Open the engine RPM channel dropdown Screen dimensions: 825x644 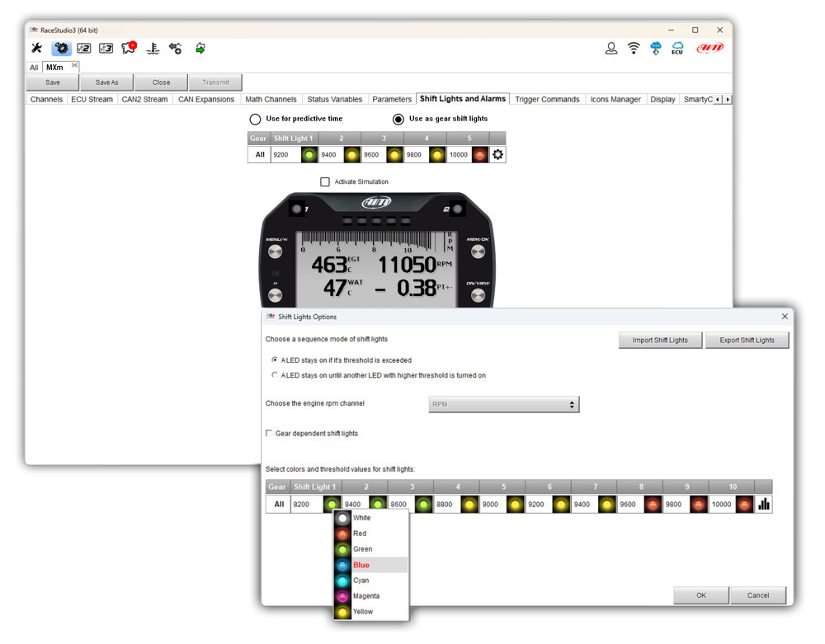click(x=504, y=405)
